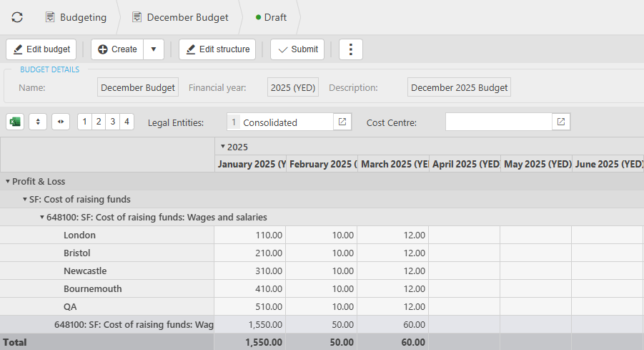The image size is (644, 350).
Task: Select December Budget breadcrumb item
Action: (x=180, y=17)
